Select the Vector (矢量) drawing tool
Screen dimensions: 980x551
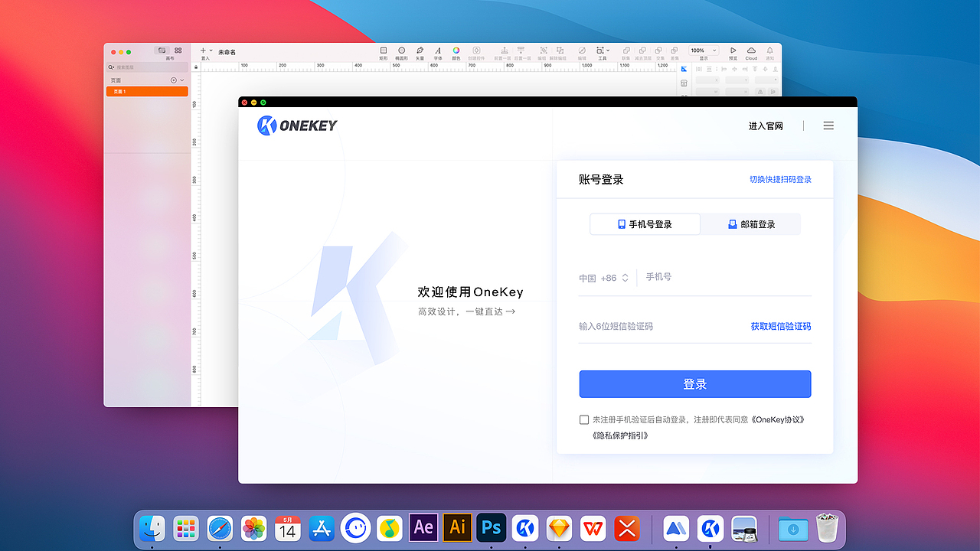pos(420,50)
